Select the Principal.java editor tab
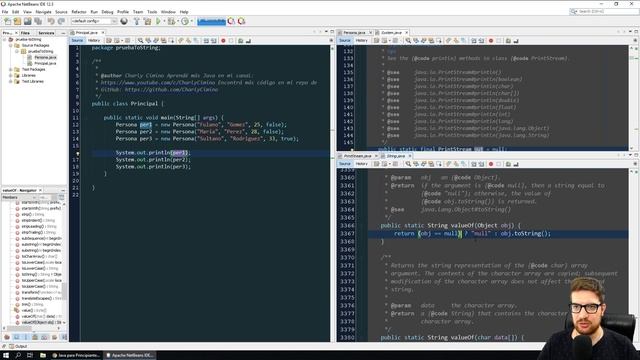Viewport: 640px width, 360px height. tap(86, 32)
